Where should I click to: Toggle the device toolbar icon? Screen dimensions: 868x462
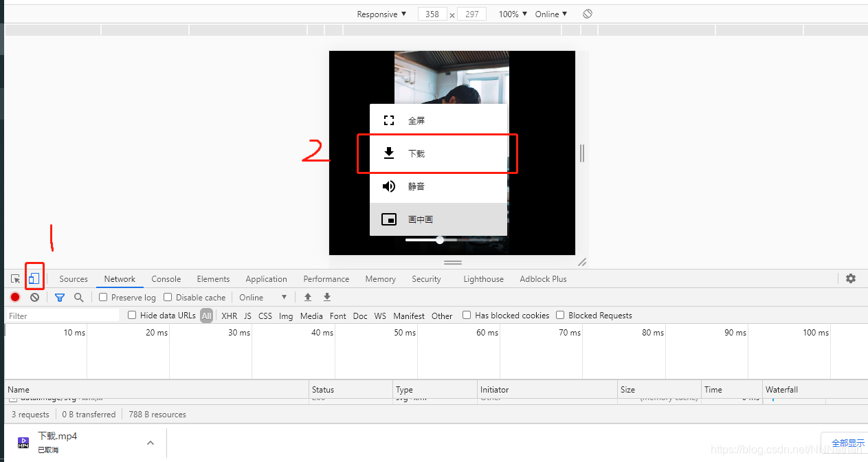pos(34,278)
